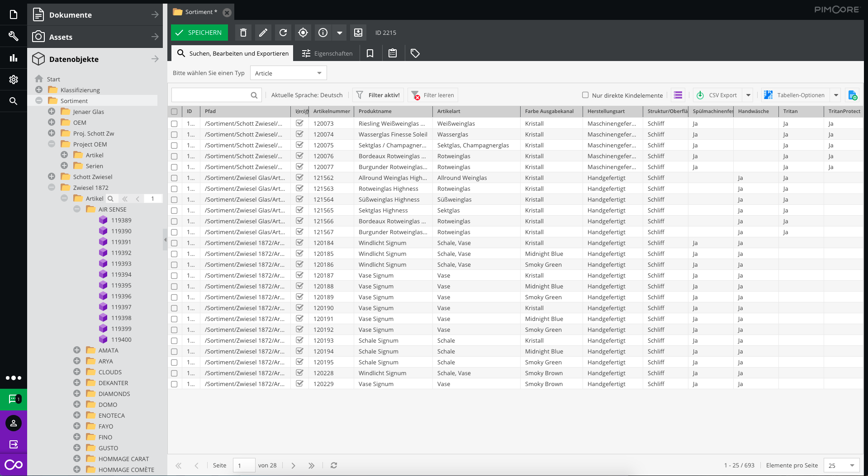The image size is (868, 476).
Task: Toggle Nur direkte Kindelemente checkbox
Action: coord(585,95)
